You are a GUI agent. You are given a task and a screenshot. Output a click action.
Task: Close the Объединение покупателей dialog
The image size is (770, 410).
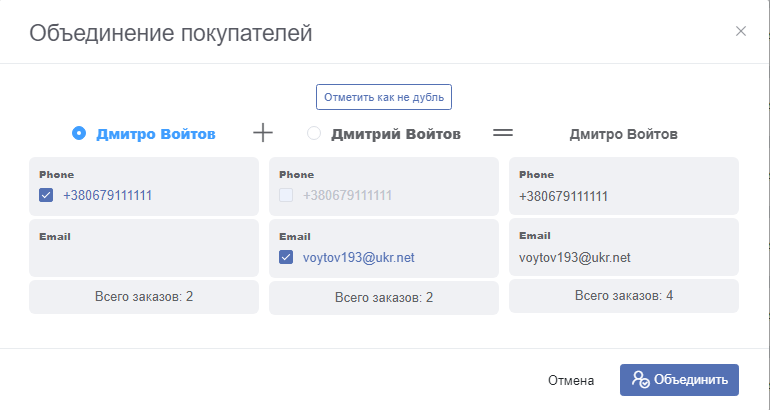[741, 31]
